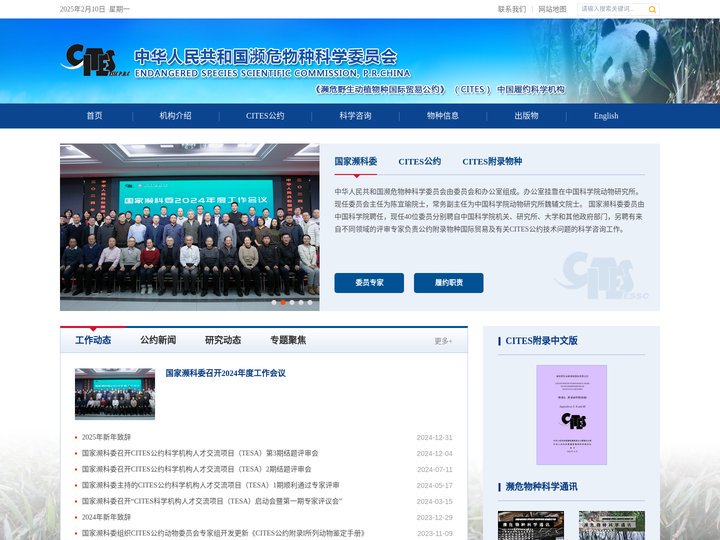720x540 pixels.
Task: Click the 委员专家 button
Action: (369, 283)
